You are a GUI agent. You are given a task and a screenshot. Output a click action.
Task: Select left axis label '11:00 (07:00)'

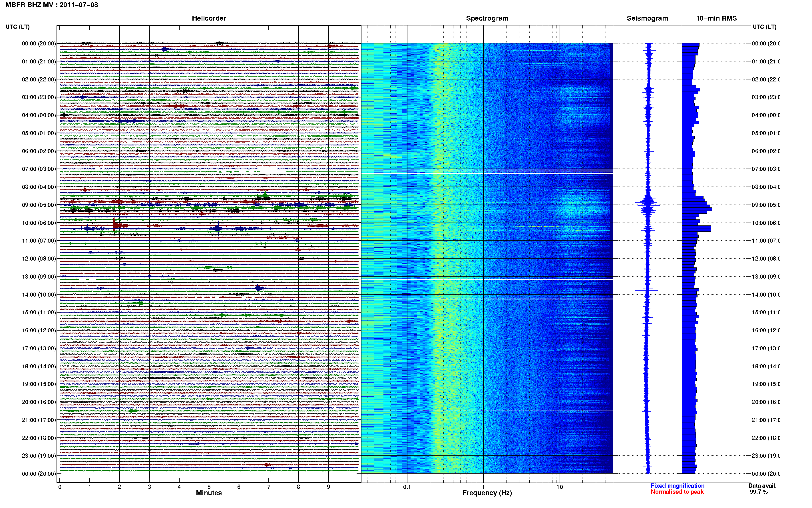(39, 241)
